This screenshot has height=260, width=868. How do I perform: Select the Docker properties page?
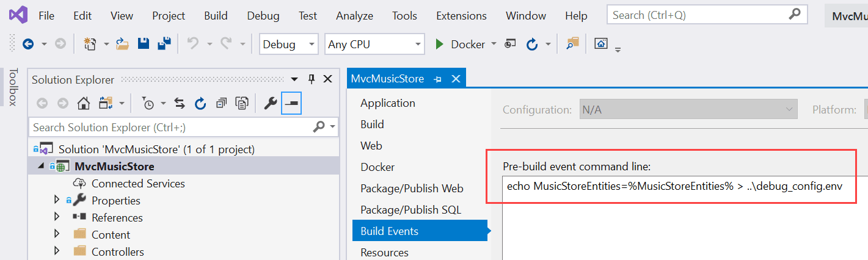(377, 167)
